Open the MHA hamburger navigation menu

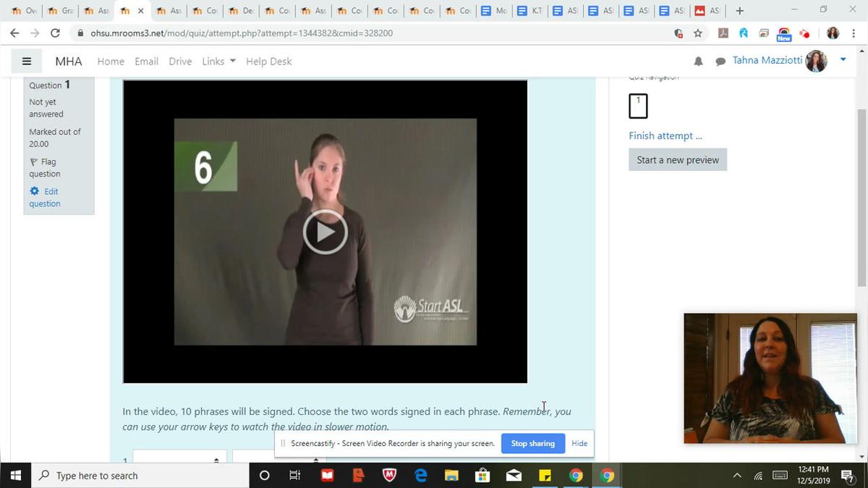(x=27, y=62)
